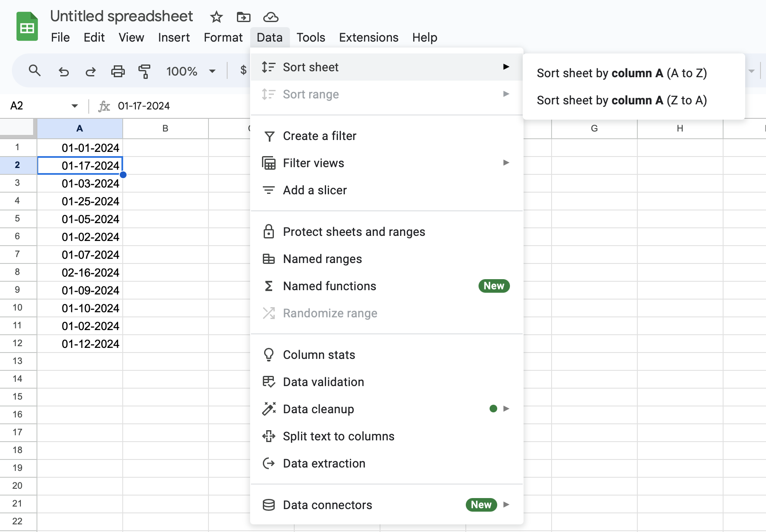Image resolution: width=766 pixels, height=532 pixels.
Task: Click the move-to-folder icon
Action: 243,17
